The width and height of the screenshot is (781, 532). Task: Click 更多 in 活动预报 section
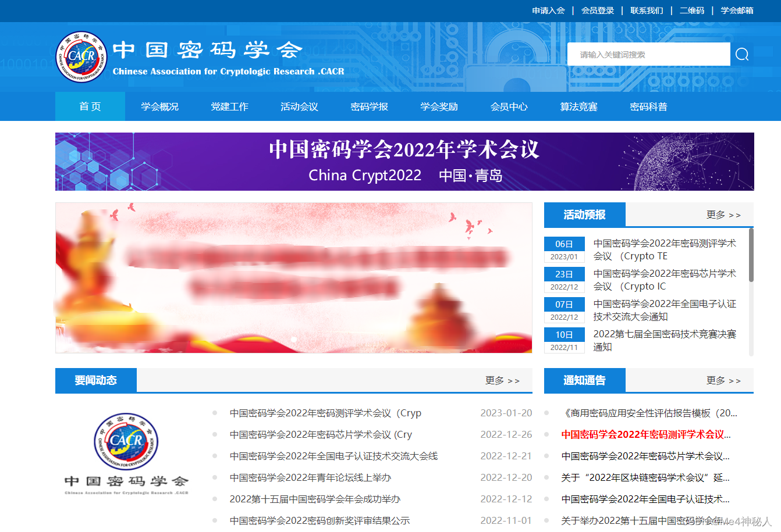[x=723, y=215]
